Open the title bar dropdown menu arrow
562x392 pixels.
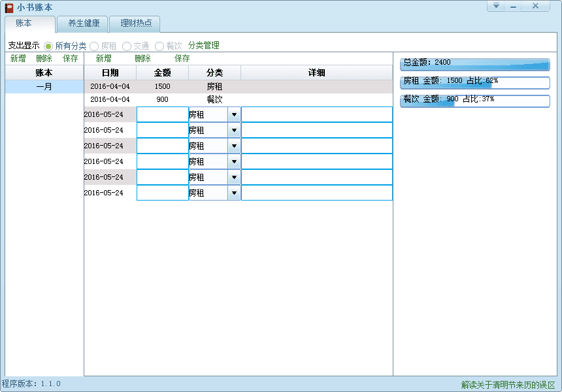[496, 6]
